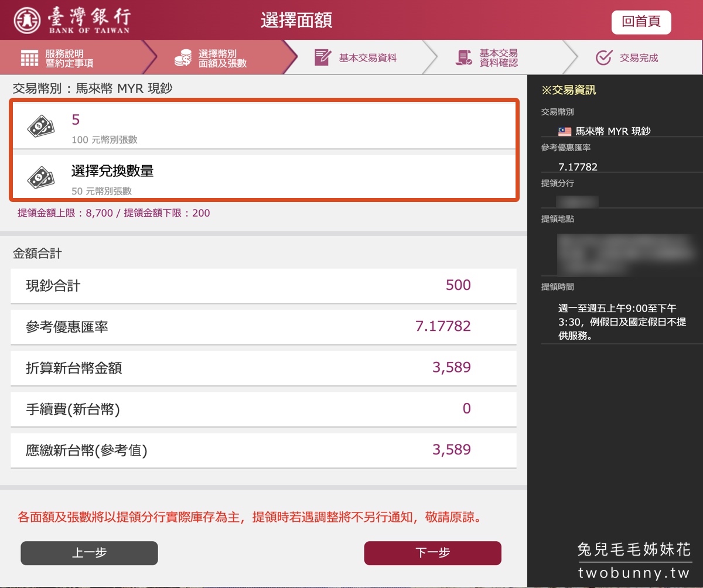703x588 pixels.
Task: Click the document-check icon for 基本交易資料確認
Action: point(464,57)
